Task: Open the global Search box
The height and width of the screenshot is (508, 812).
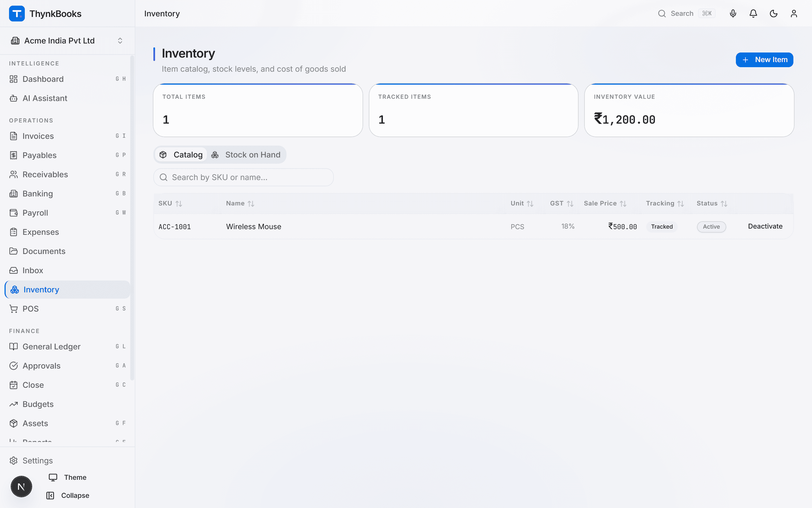Action: click(687, 14)
